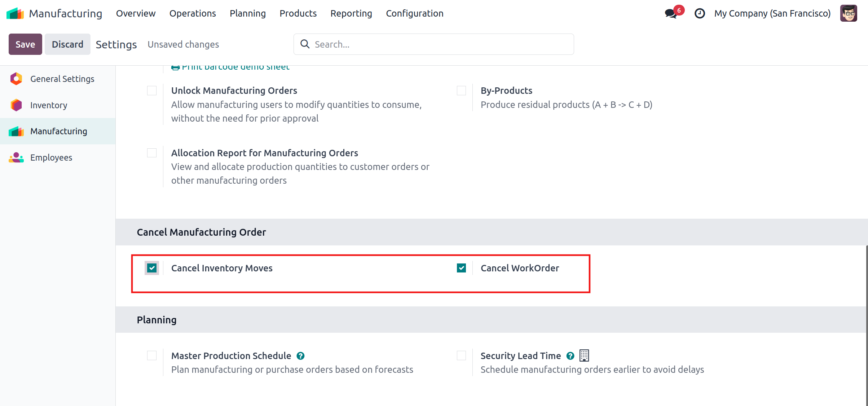Enable the By-Products checkbox
The image size is (868, 406).
pos(461,91)
